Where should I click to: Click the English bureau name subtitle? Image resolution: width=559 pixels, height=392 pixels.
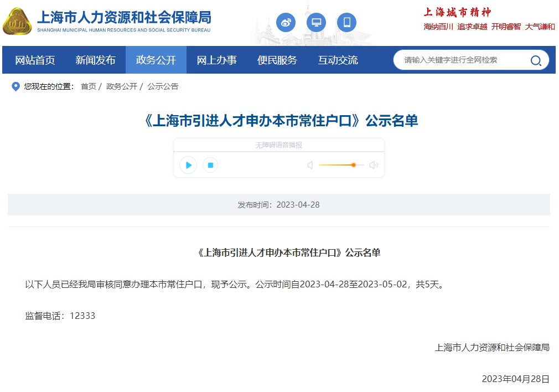pyautogui.click(x=124, y=30)
